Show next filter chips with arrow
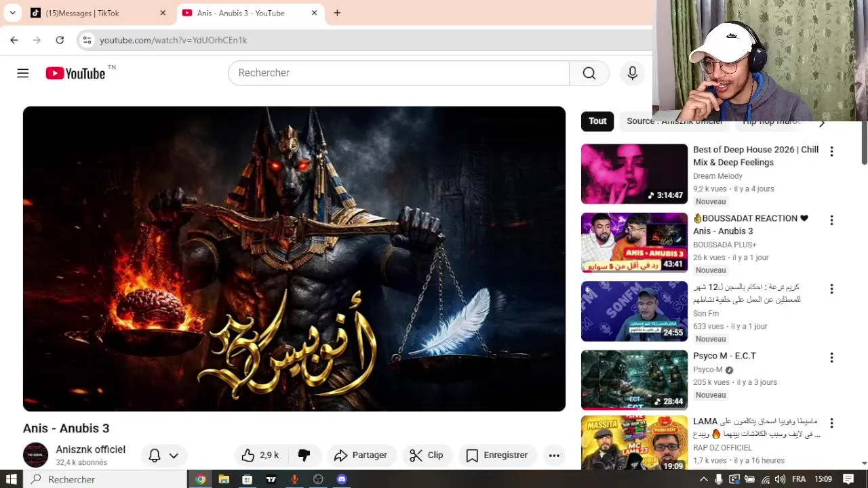Viewport: 868px width, 488px height. pos(821,123)
